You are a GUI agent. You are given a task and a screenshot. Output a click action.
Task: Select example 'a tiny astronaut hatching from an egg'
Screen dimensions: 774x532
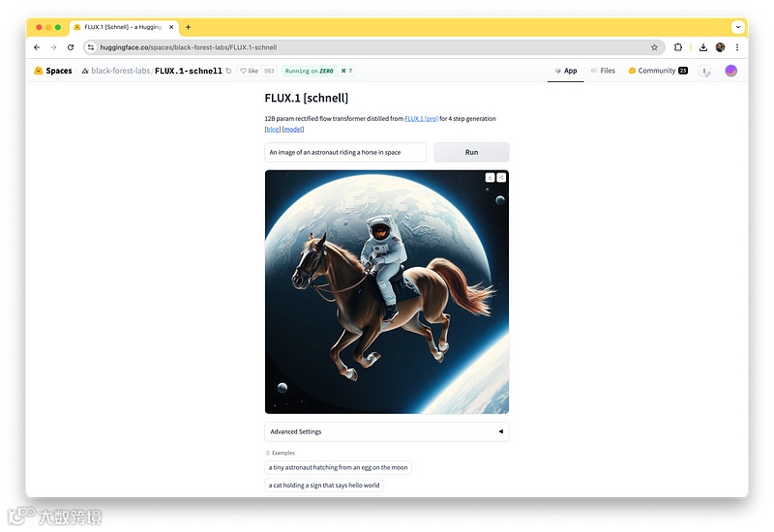pos(338,467)
